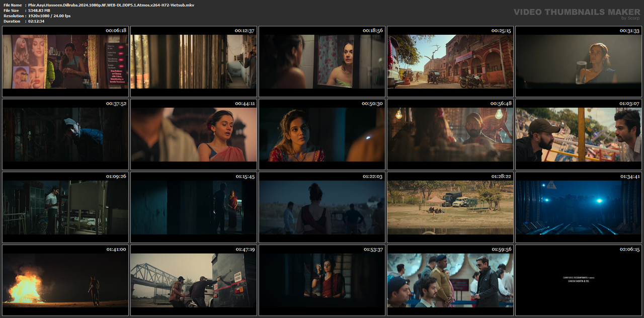This screenshot has width=644, height=318.
Task: Select the thumbnail stamped 00:18:56
Action: coord(322,61)
